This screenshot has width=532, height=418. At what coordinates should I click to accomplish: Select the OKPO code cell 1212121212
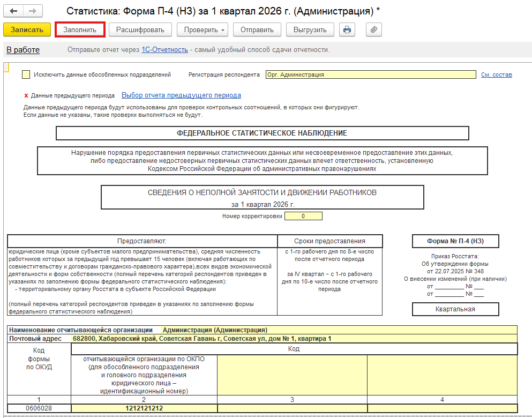(144, 408)
